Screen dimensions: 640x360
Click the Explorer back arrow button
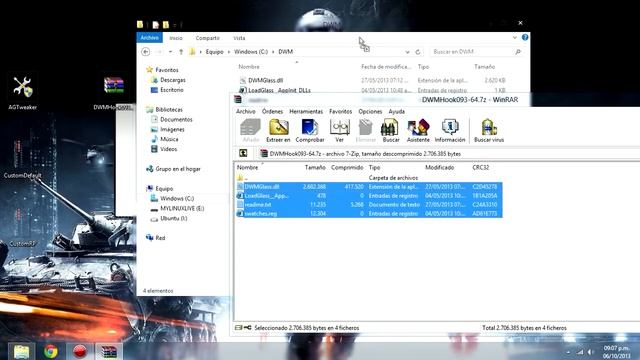[x=146, y=52]
